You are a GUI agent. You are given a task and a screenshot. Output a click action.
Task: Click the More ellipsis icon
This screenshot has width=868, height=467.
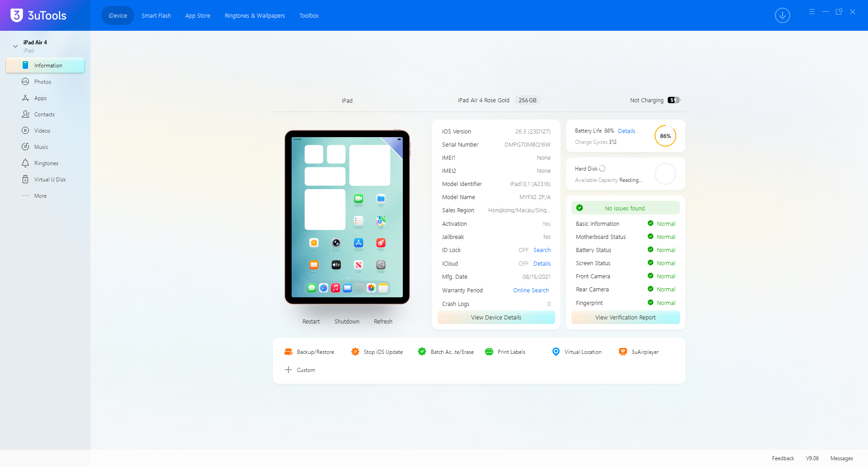pos(25,196)
